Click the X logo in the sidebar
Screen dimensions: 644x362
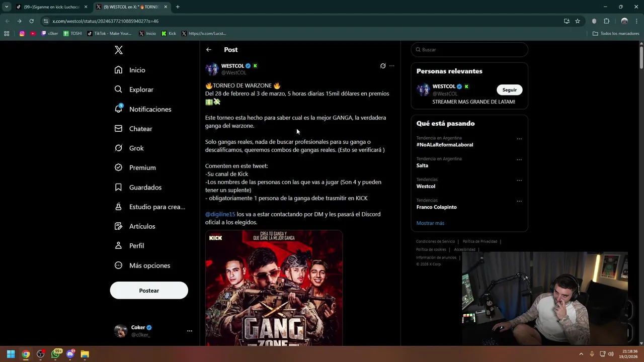tap(119, 50)
